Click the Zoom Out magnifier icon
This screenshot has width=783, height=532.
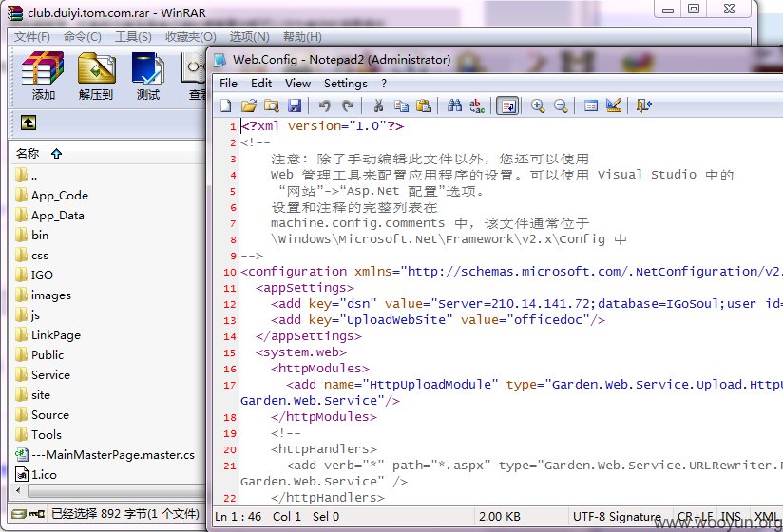pyautogui.click(x=561, y=105)
